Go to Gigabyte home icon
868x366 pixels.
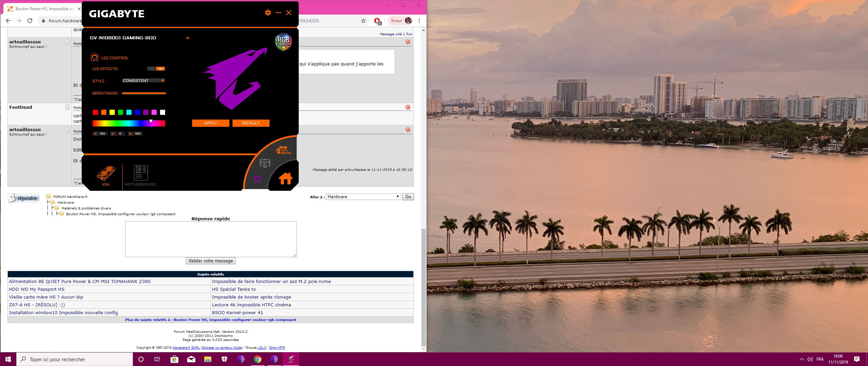[x=285, y=178]
